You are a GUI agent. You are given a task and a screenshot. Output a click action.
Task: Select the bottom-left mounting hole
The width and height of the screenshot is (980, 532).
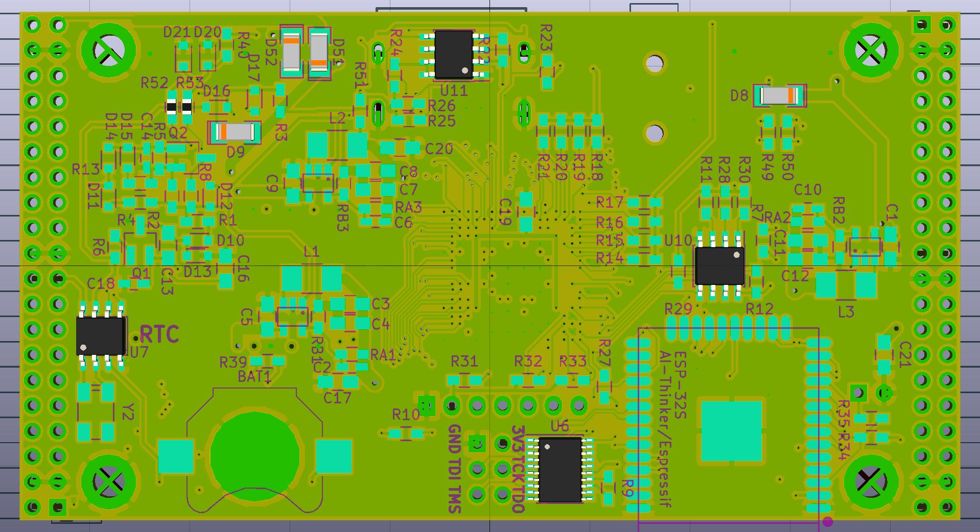tap(109, 481)
